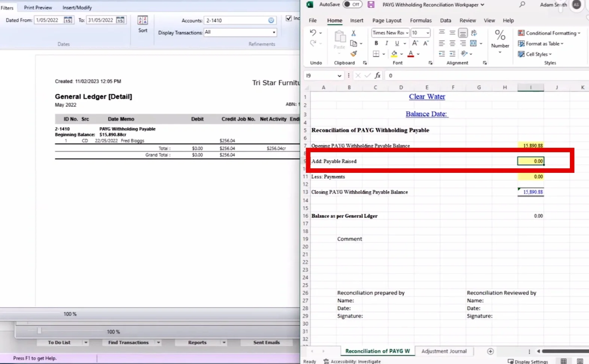589x364 pixels.
Task: Open the To date calendar picker
Action: click(x=120, y=20)
